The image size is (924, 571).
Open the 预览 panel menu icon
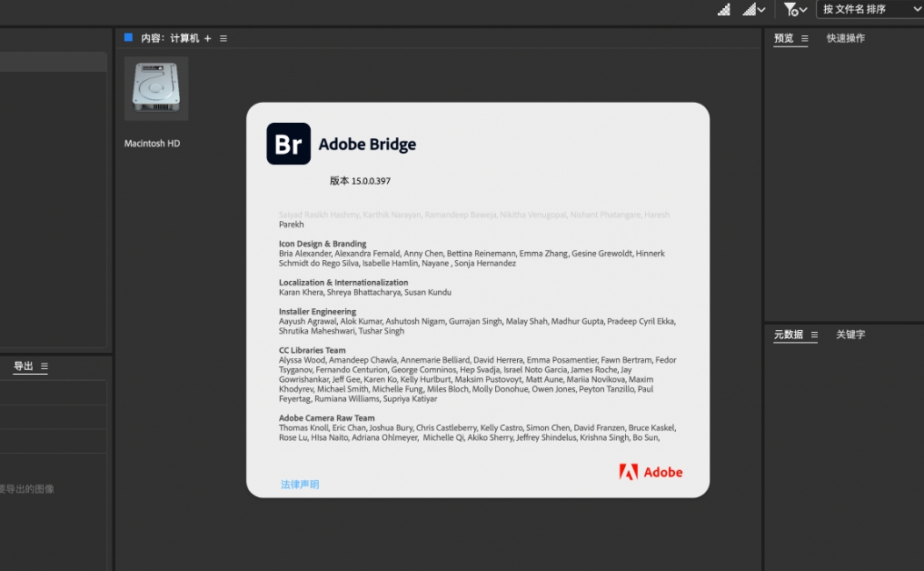[x=804, y=38]
